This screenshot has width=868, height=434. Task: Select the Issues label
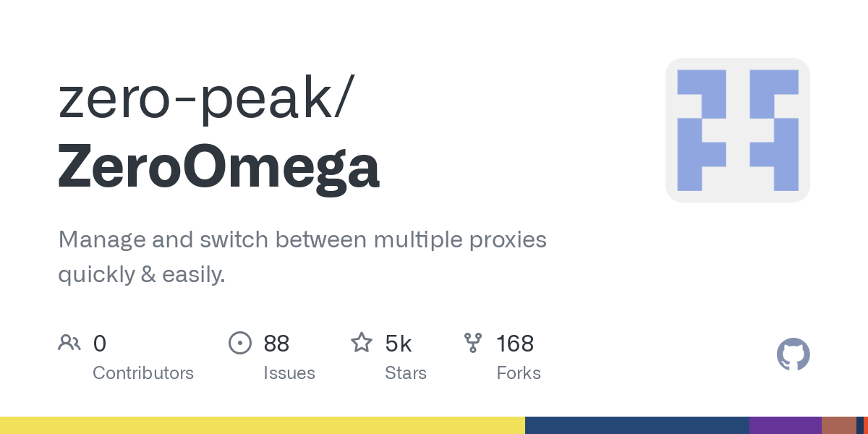pos(289,373)
